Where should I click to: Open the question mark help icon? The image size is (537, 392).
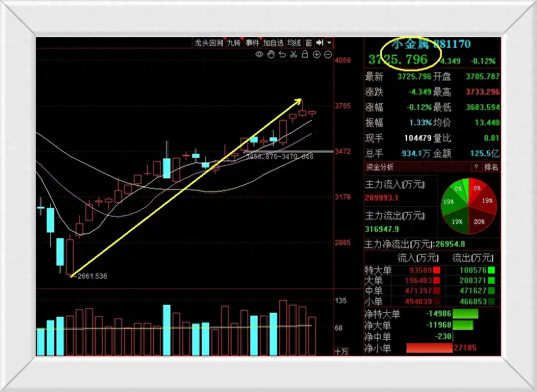point(476,167)
